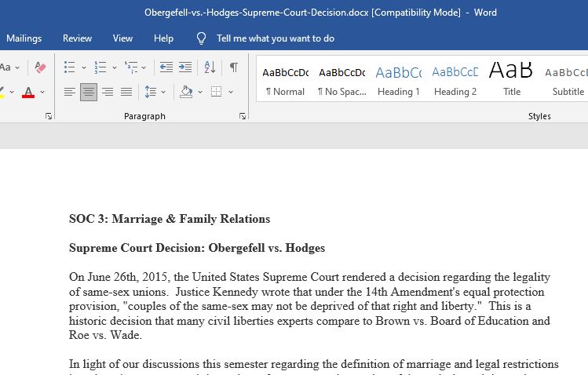Click the text Roe vs. Wade.
This screenshot has width=588, height=375.
click(x=105, y=335)
